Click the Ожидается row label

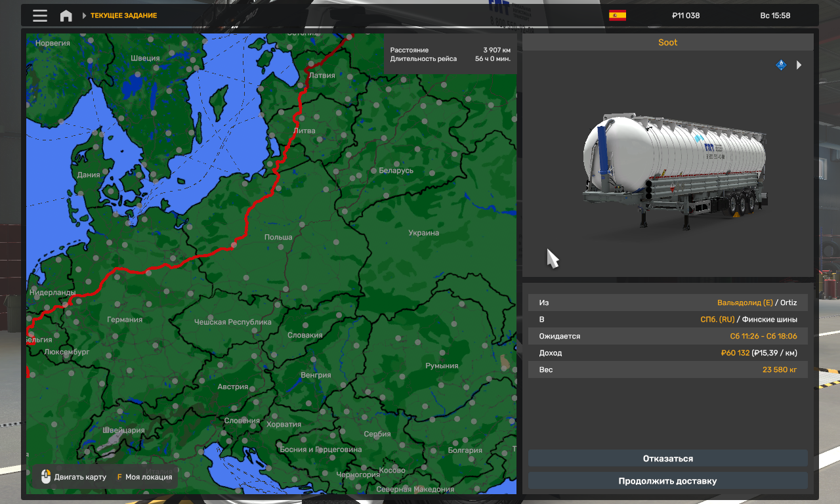pyautogui.click(x=560, y=336)
